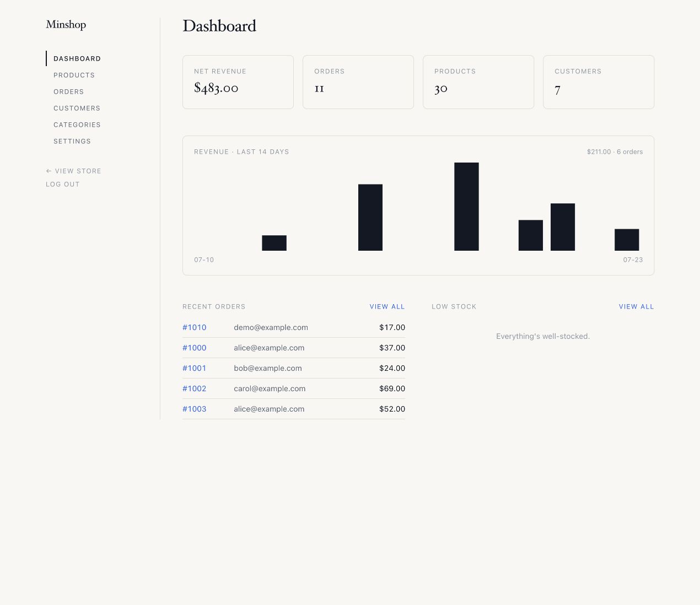Click Log Out
The image size is (700, 605).
[x=63, y=184]
